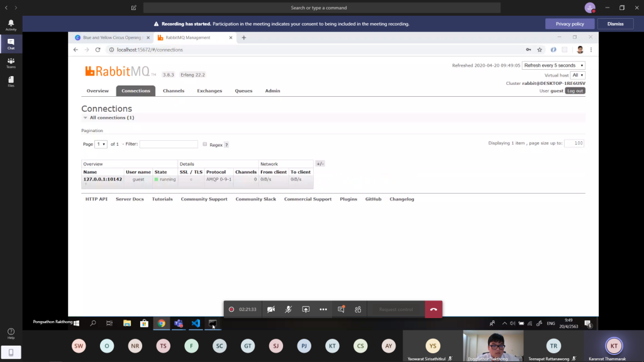Show the meeting conversation chat
644x362 pixels.
pos(341,309)
